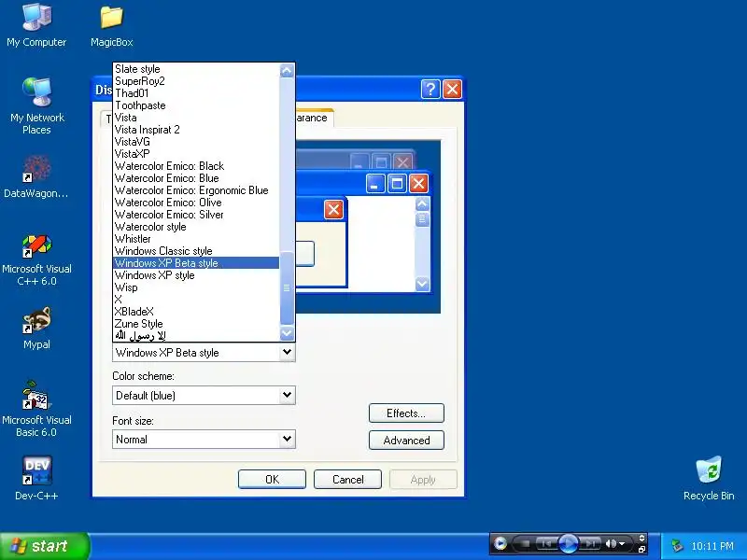Open the My Computer desktop icon

[36, 25]
